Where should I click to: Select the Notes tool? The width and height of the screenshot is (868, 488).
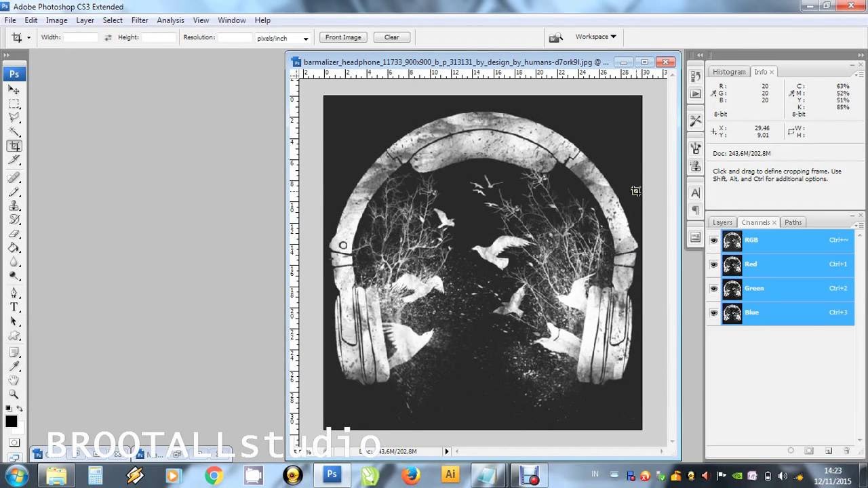click(x=14, y=352)
